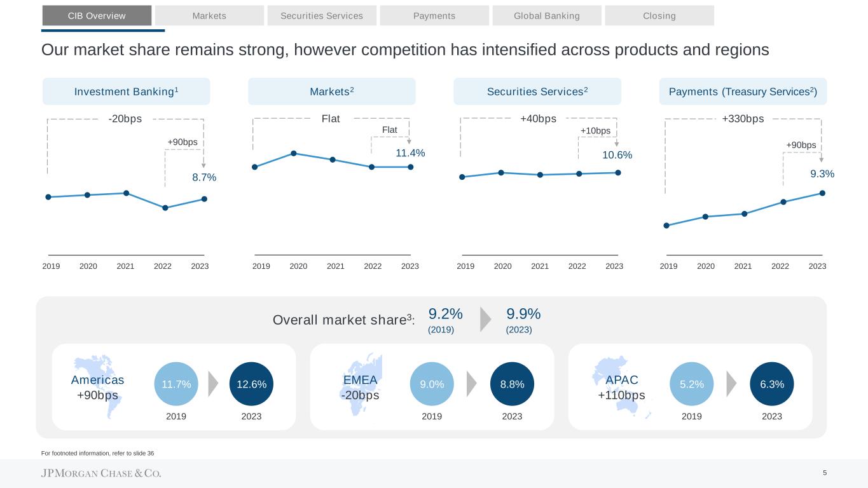The height and width of the screenshot is (488, 868).
Task: Open the Markets tab
Action: pos(209,16)
